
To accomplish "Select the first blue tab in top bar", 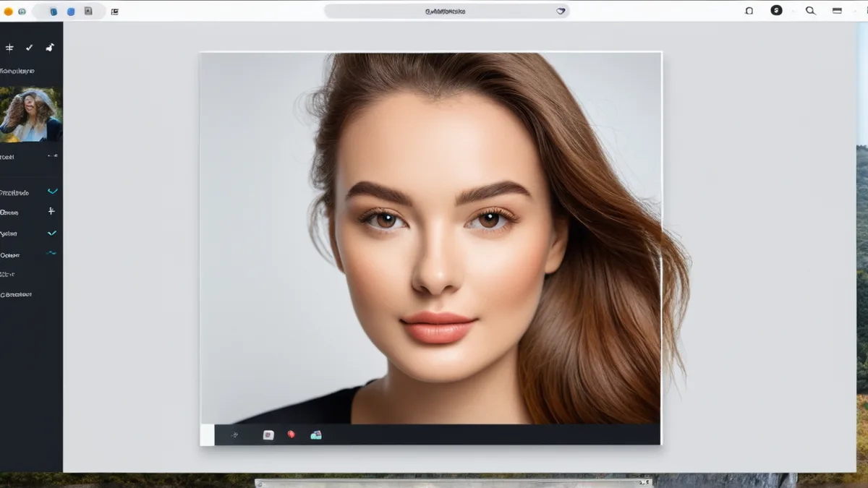I will 54,12.
